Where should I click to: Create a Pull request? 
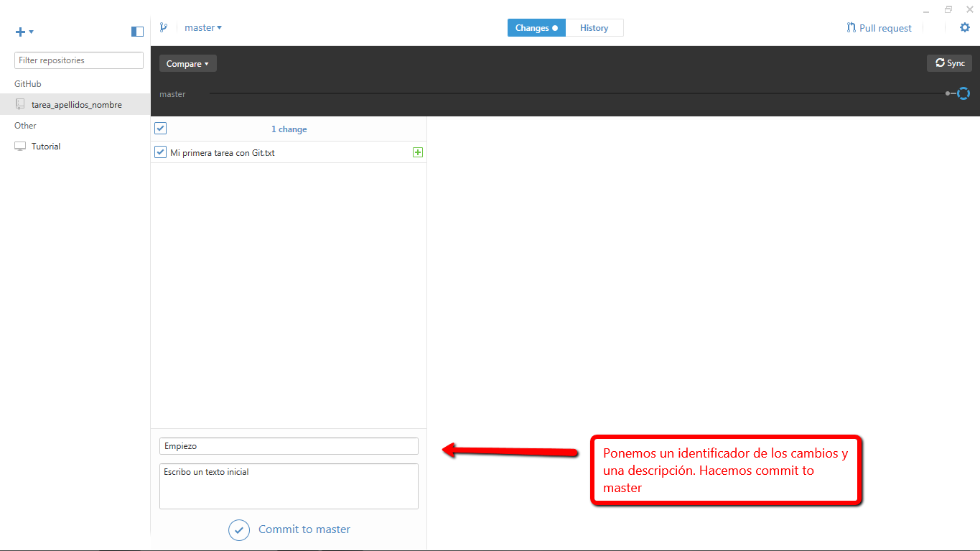click(x=879, y=28)
